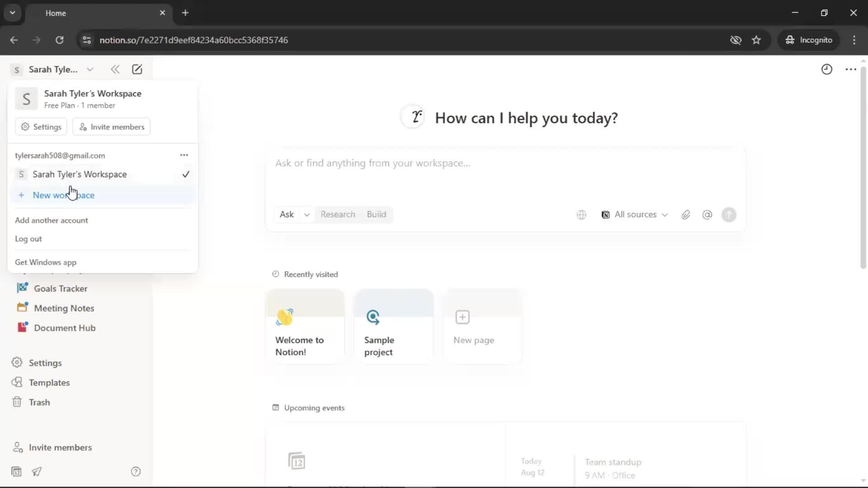Screen dimensions: 868x488
Task: Collapse the sidebar with double-chevron icon
Action: pos(115,69)
